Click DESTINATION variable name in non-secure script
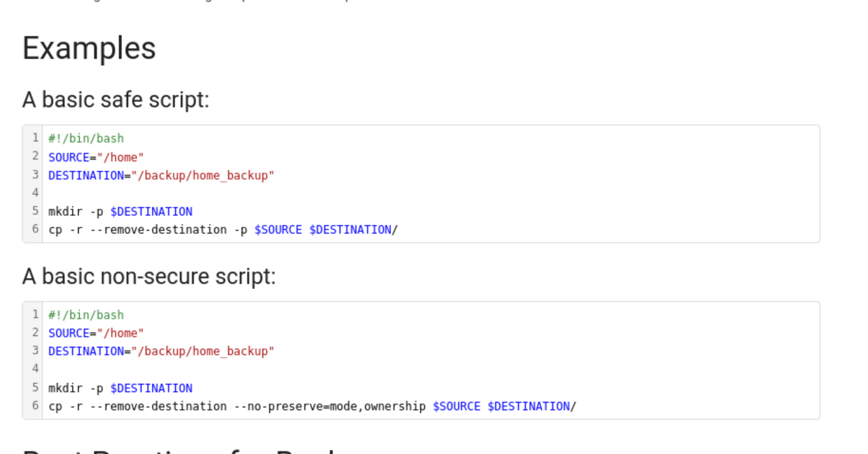Viewport: 868px width, 454px height. pyautogui.click(x=86, y=351)
